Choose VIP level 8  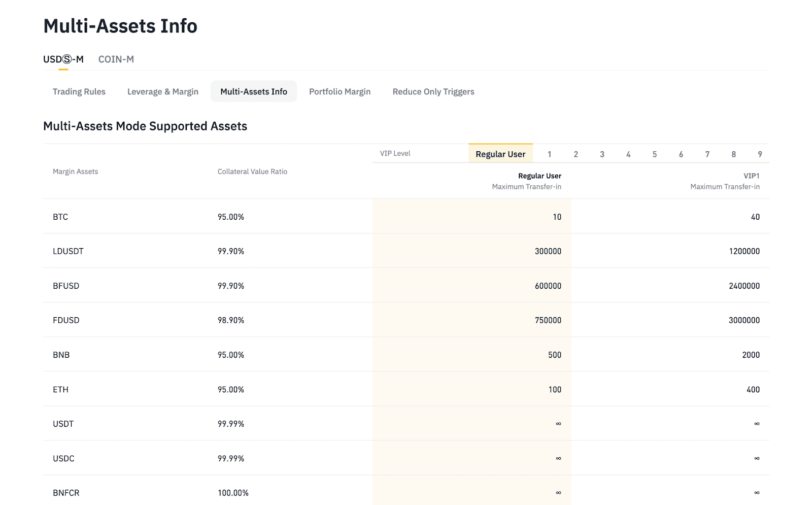(x=733, y=154)
